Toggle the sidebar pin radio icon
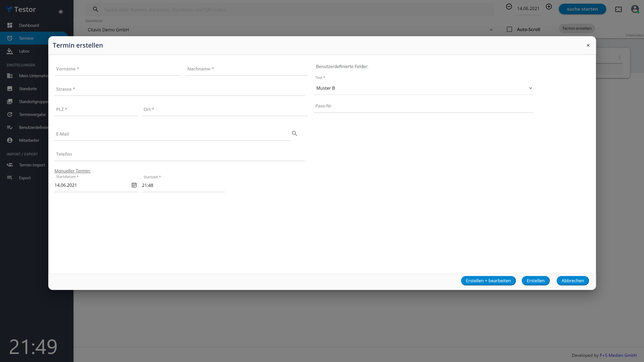This screenshot has width=644, height=362. pos(61,12)
